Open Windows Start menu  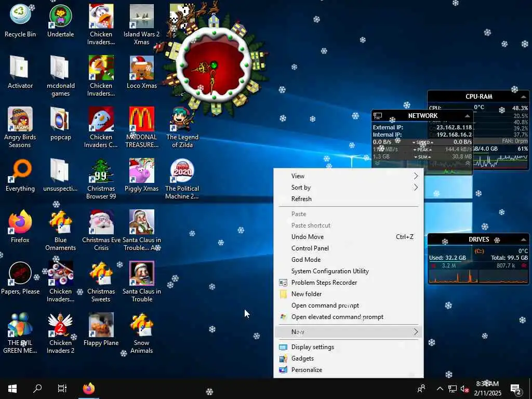tap(12, 389)
